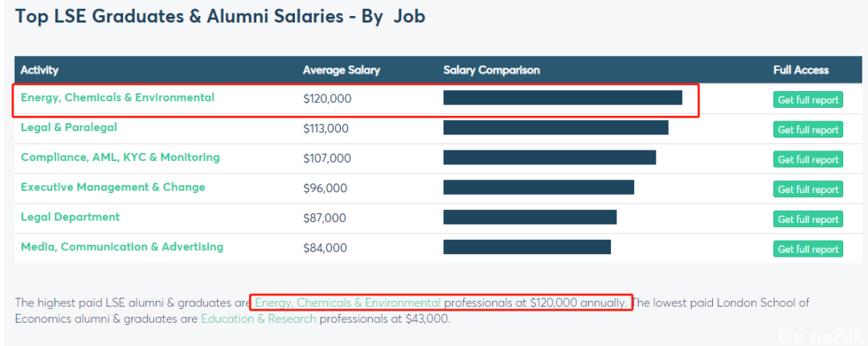Open Executive Management & Change link
The height and width of the screenshot is (346, 868).
tap(113, 187)
